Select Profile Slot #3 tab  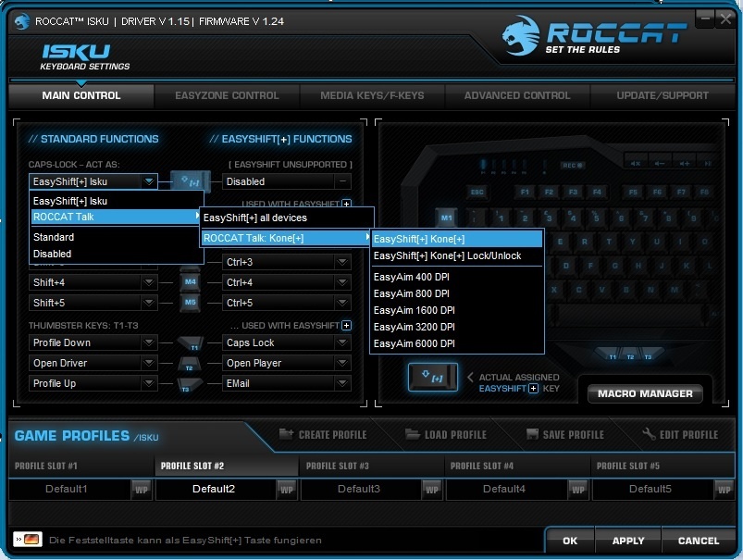click(373, 467)
